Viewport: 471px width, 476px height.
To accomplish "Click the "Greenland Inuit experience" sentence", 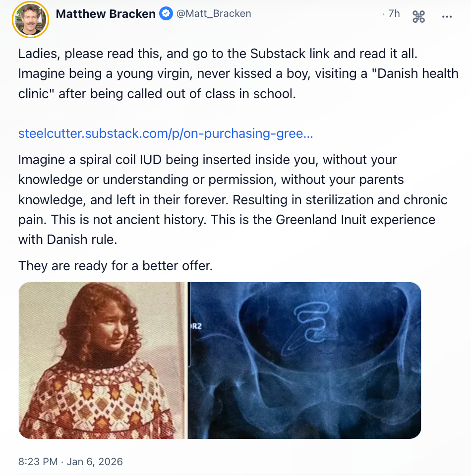I will [x=323, y=220].
